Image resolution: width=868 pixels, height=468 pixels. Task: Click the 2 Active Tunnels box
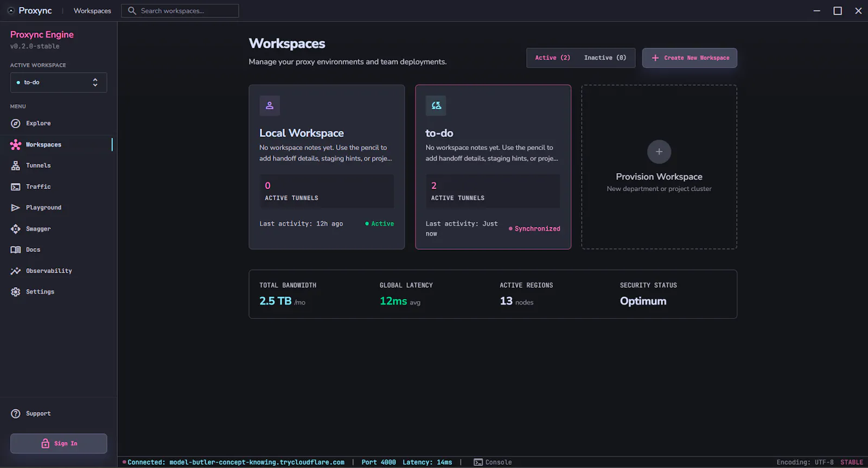point(493,191)
